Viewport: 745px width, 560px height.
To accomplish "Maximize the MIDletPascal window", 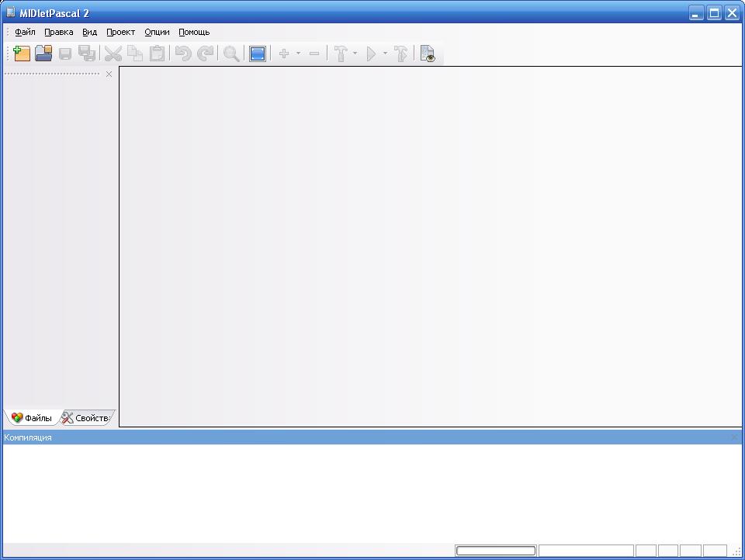I will [714, 13].
